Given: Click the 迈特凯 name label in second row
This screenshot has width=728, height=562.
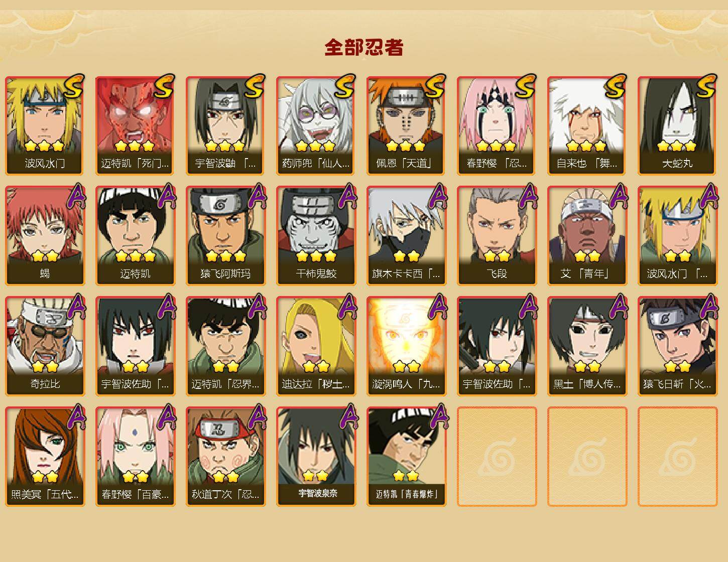Looking at the screenshot, I should 136,273.
